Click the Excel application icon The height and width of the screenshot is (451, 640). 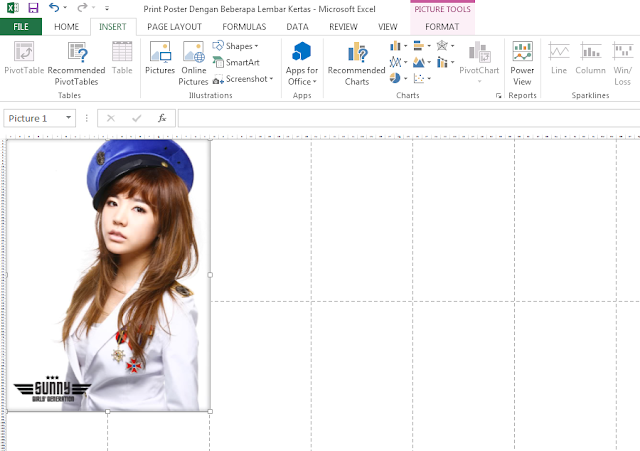[x=13, y=7]
